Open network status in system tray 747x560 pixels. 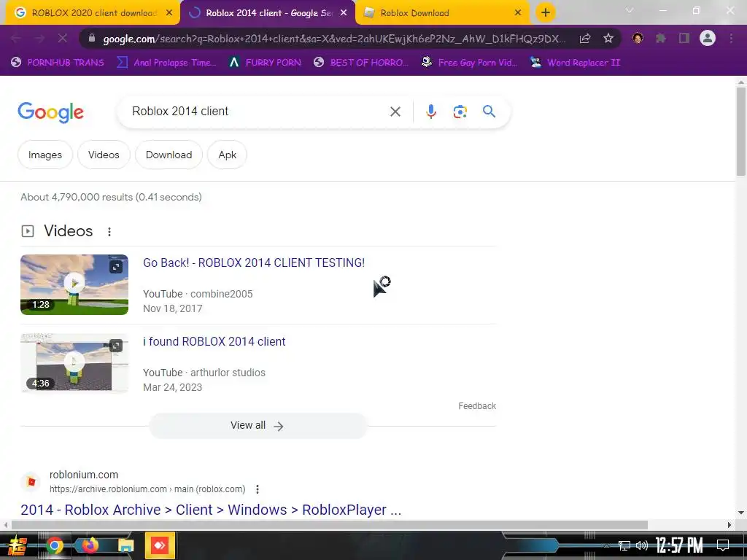(x=624, y=545)
